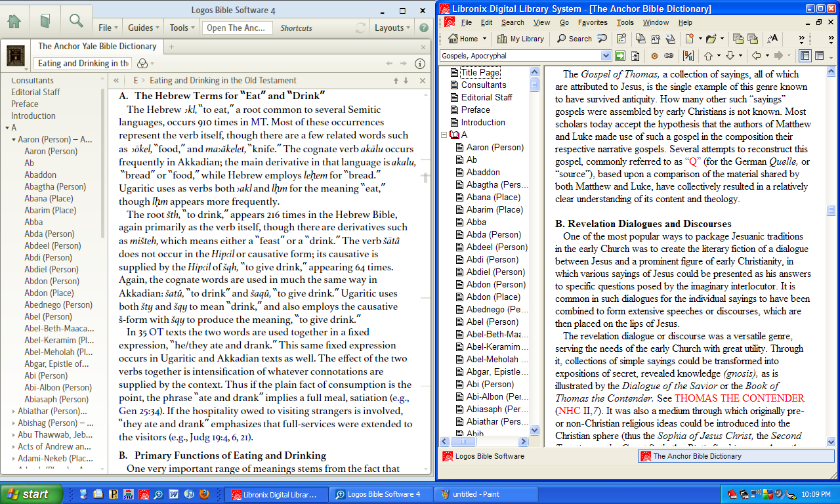Click the Libronix Go green arrow button

coord(619,56)
